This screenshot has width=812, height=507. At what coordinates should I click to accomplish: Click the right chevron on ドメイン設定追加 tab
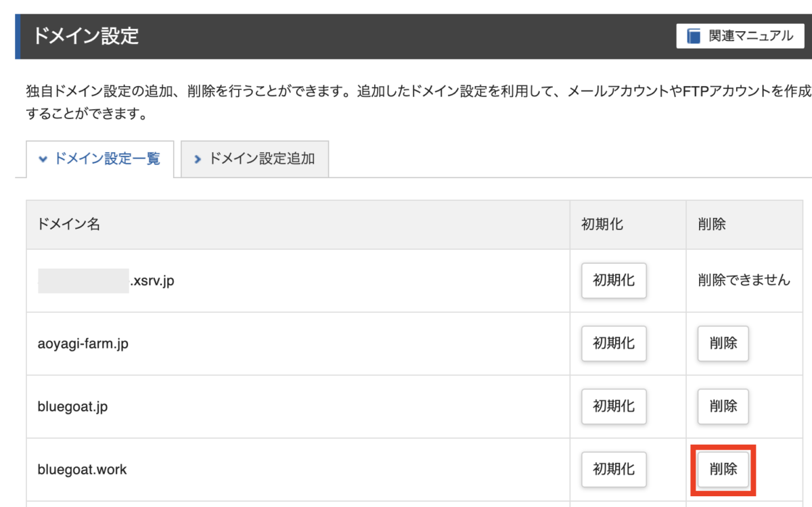coord(198,159)
